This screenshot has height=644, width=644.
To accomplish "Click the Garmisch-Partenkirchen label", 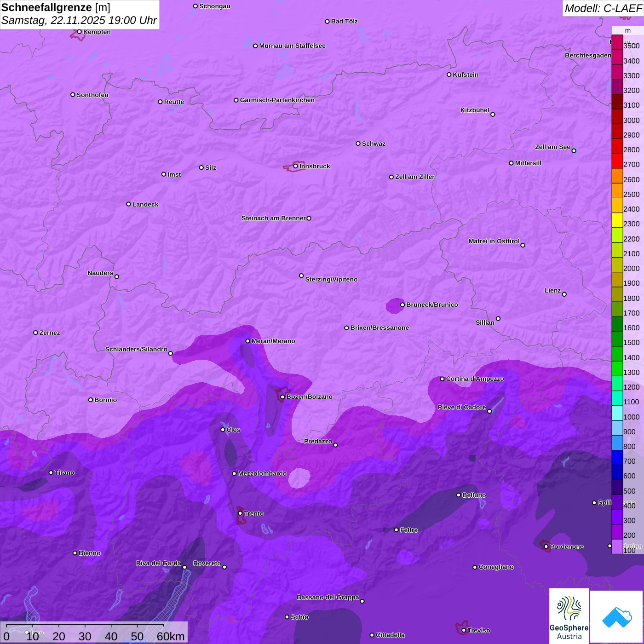I will coord(277,100).
